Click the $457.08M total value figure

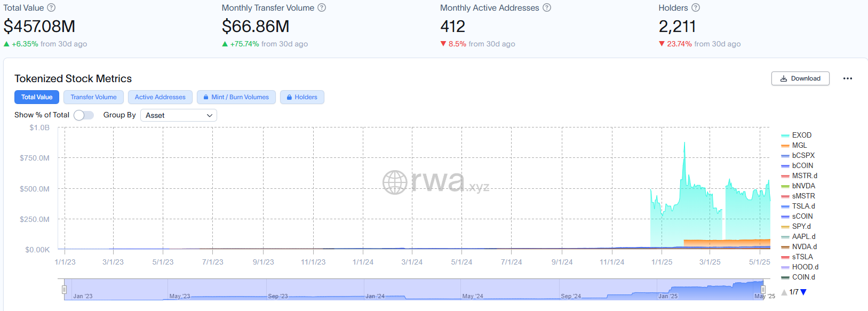click(39, 26)
